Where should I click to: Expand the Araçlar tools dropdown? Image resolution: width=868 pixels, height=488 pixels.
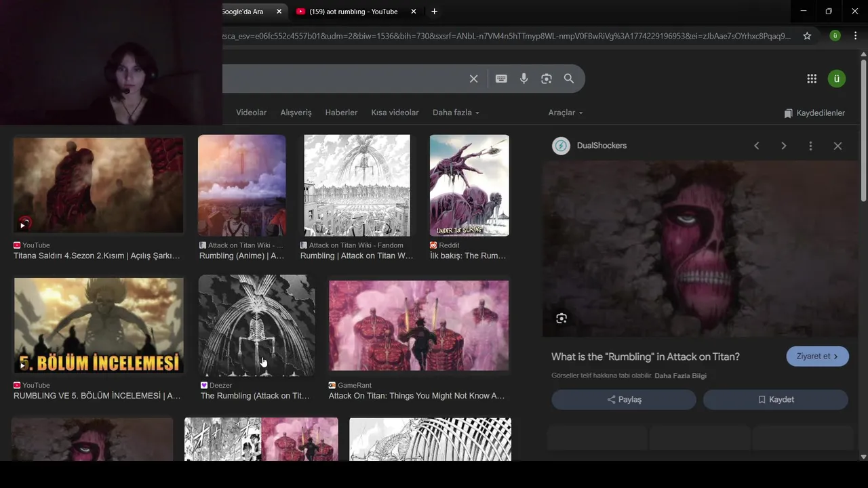pyautogui.click(x=566, y=113)
